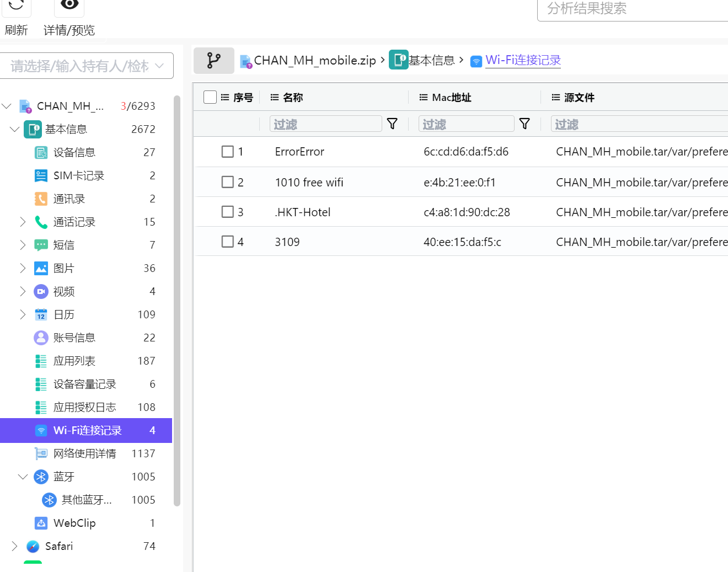Click the 其他蓝牙 bluetooth icon
Viewport: 728px width, 572px height.
pyautogui.click(x=49, y=500)
